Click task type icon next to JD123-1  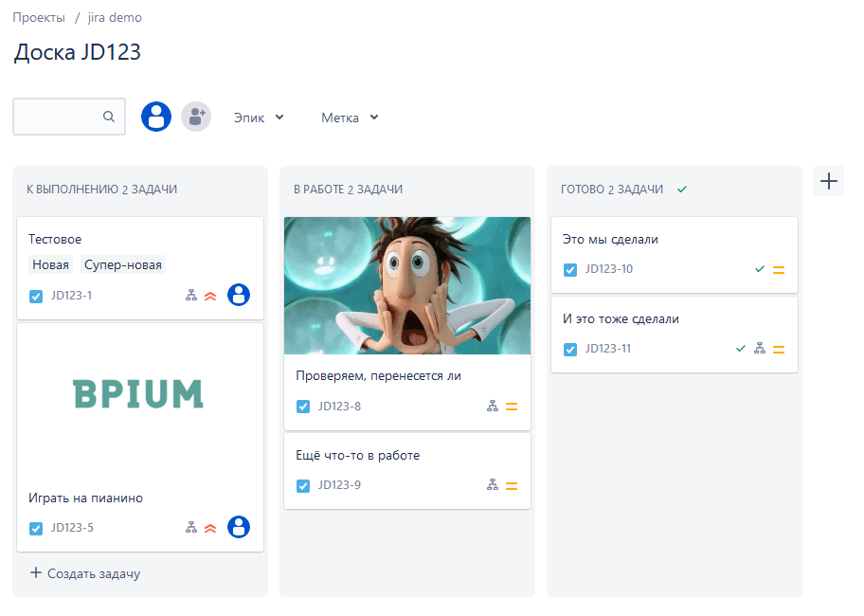[36, 297]
